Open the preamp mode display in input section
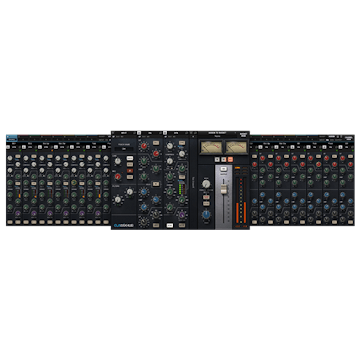Image resolution: width=360 pixels, height=360 pixels. click(124, 148)
